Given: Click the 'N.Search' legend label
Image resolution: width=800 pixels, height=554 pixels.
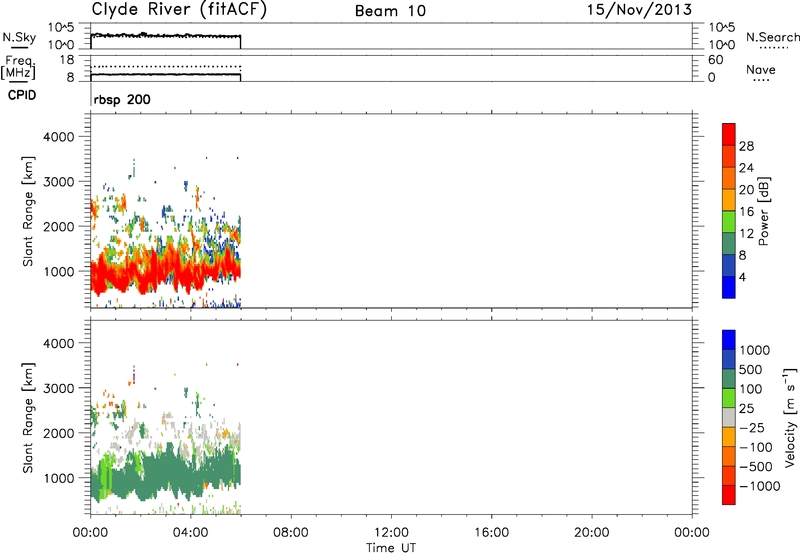Looking at the screenshot, I should pos(772,37).
